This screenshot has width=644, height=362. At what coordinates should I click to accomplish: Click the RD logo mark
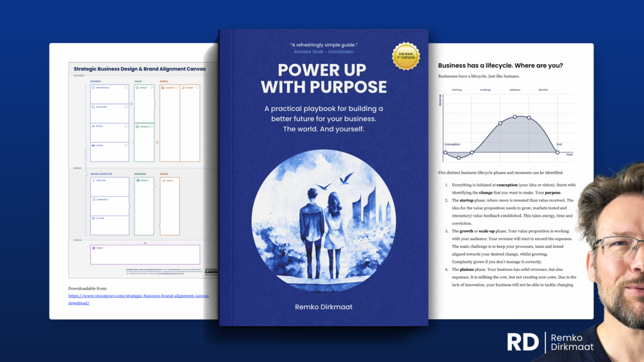(x=523, y=342)
